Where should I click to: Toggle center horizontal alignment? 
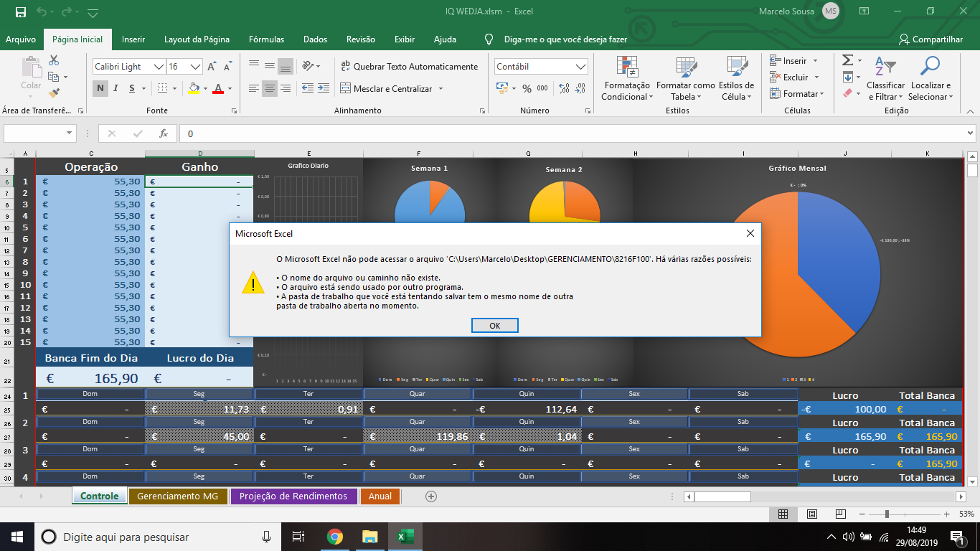270,88
